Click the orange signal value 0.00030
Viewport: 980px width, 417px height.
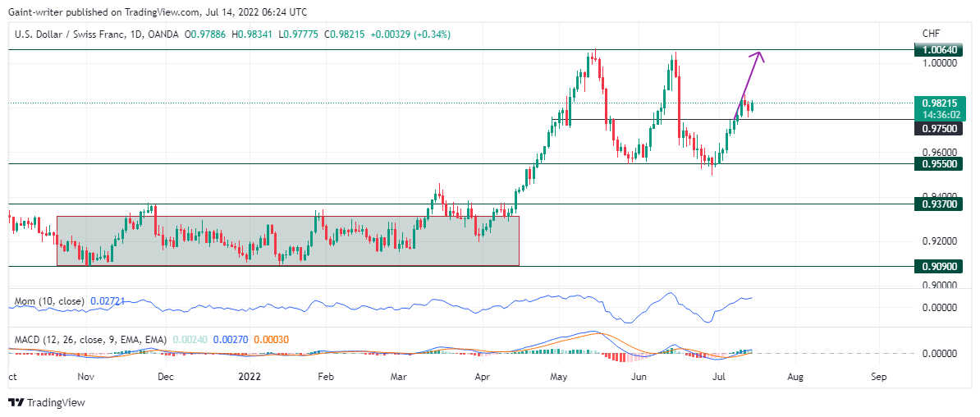pos(272,340)
